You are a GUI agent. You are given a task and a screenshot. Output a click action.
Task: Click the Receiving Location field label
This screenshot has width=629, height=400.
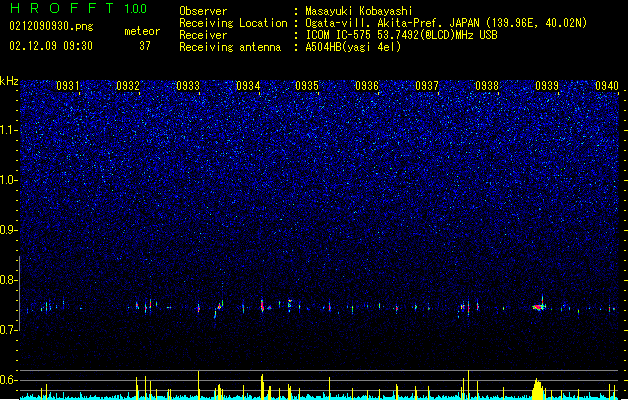pos(233,23)
